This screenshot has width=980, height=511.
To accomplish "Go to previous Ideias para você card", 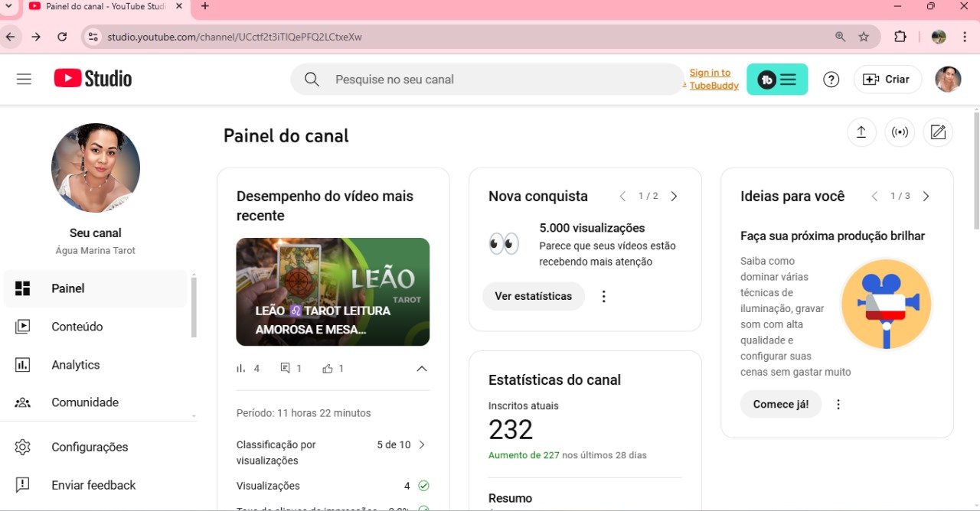I will click(874, 196).
